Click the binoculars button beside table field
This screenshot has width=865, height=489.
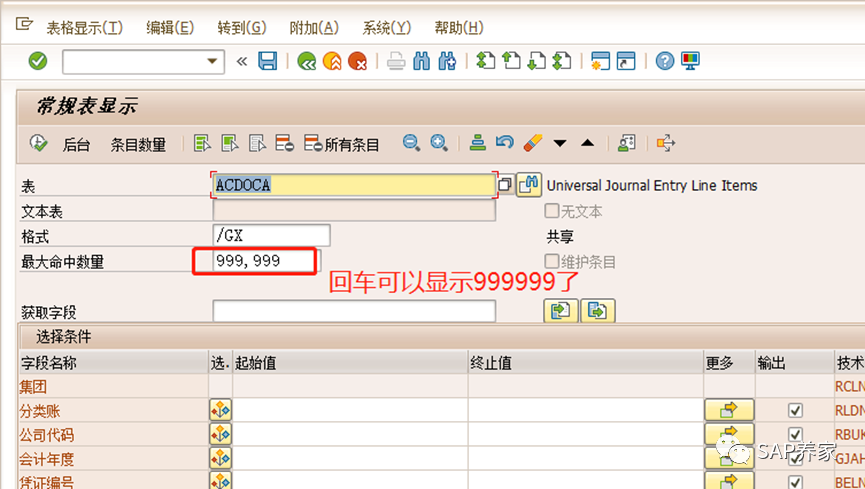pyautogui.click(x=528, y=185)
